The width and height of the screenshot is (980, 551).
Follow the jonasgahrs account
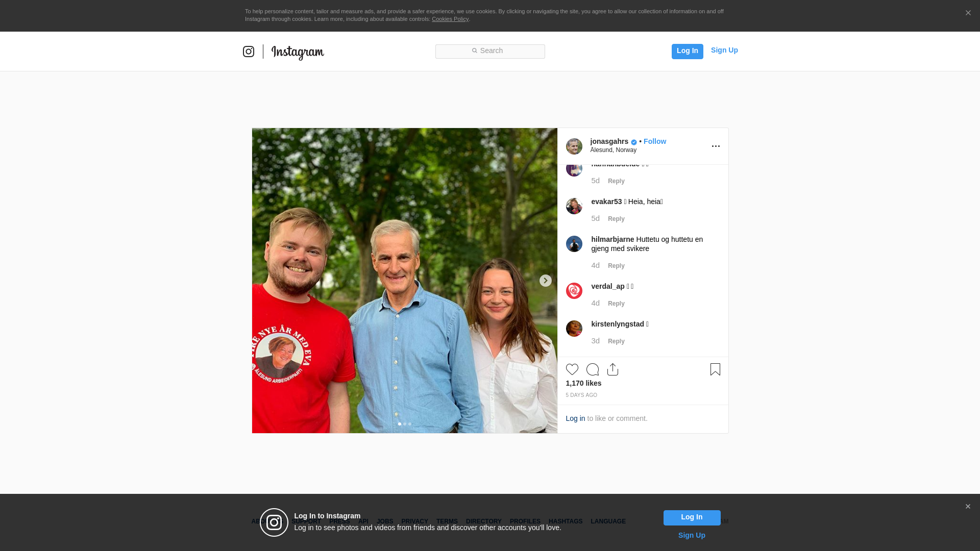click(654, 141)
